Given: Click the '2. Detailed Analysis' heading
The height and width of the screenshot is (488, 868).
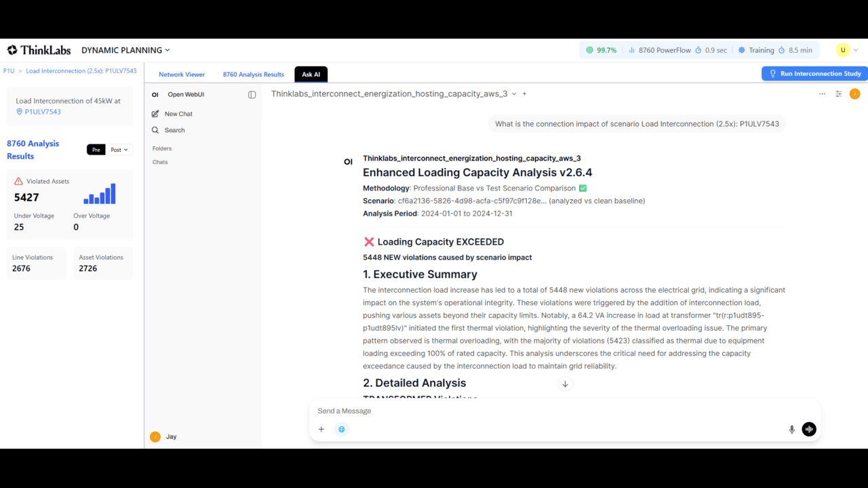Looking at the screenshot, I should [414, 383].
